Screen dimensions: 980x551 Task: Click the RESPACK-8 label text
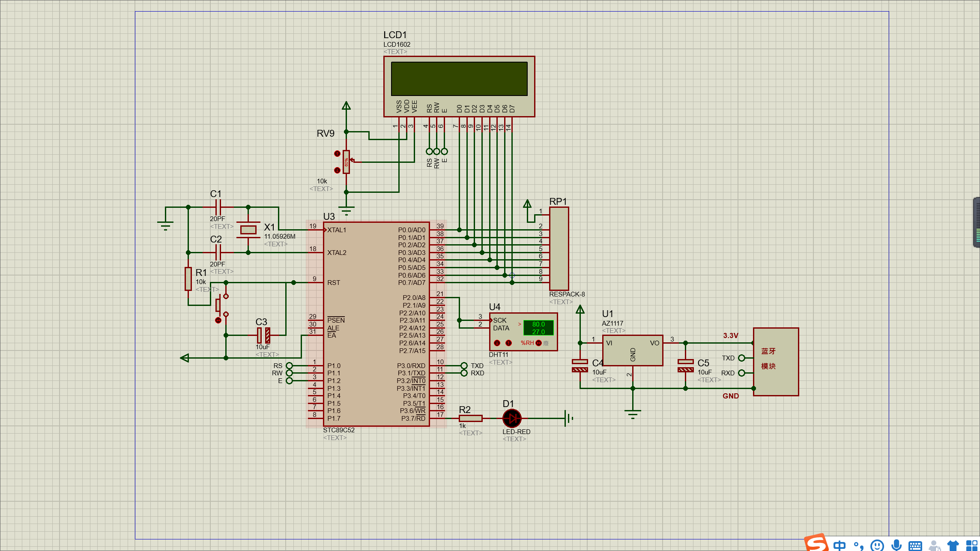tap(567, 294)
